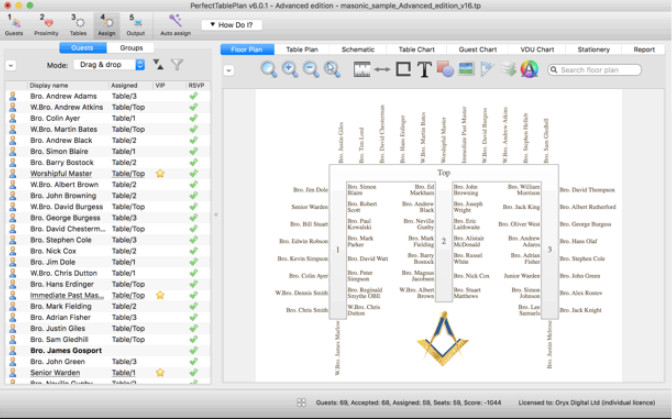Viewport: 672px width, 419px height.
Task: Click the sort guests icon
Action: click(x=158, y=65)
